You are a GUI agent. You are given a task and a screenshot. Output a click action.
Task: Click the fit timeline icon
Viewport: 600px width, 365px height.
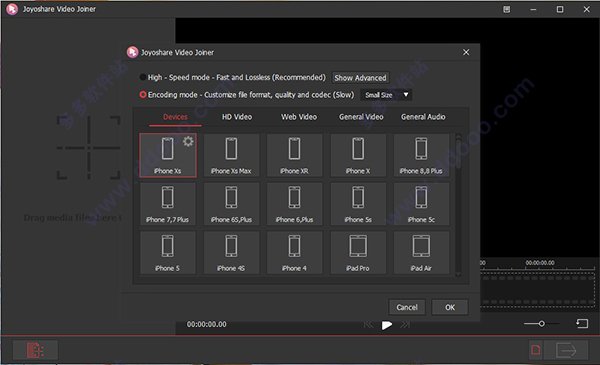tap(582, 324)
